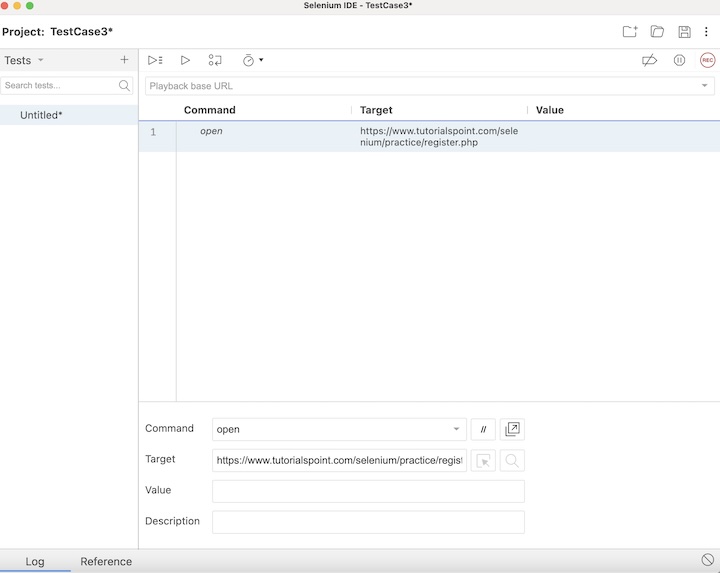Click the Description input field
Screen dimensions: 720x573
[368, 522]
